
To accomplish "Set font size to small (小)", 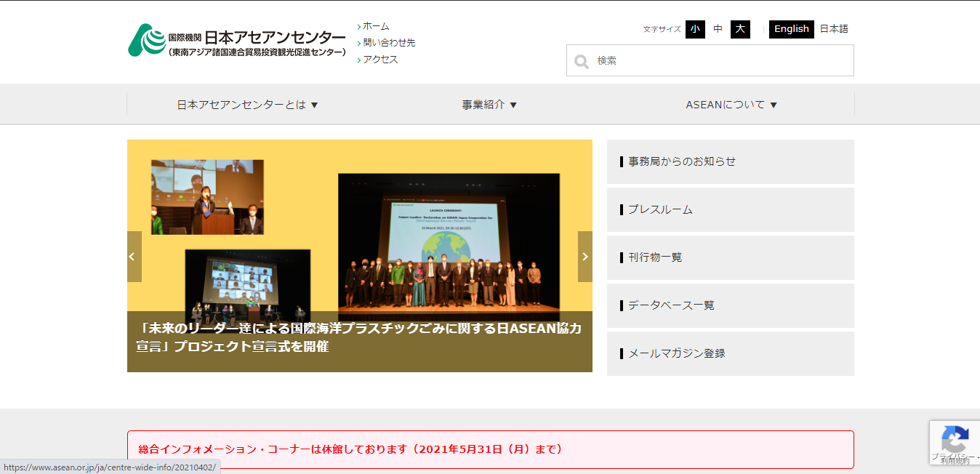I will [695, 29].
